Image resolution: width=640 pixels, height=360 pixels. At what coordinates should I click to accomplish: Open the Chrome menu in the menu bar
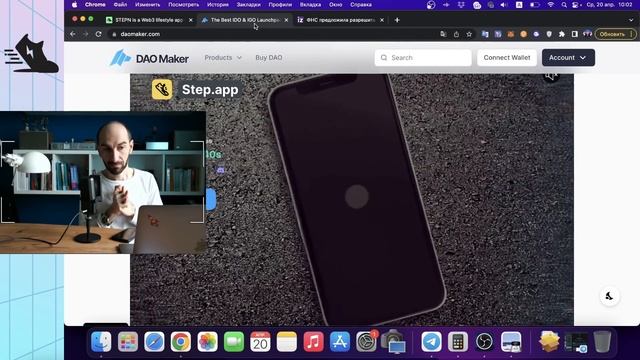click(x=95, y=5)
